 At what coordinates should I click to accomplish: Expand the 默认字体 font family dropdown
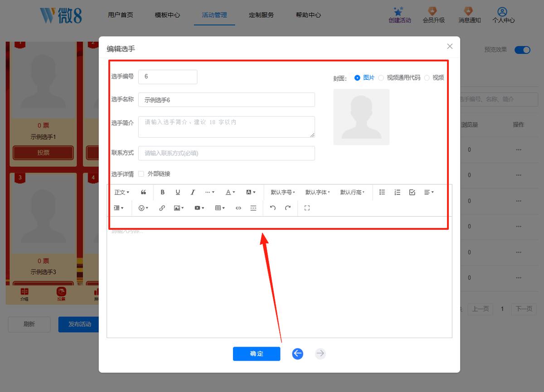click(x=317, y=192)
